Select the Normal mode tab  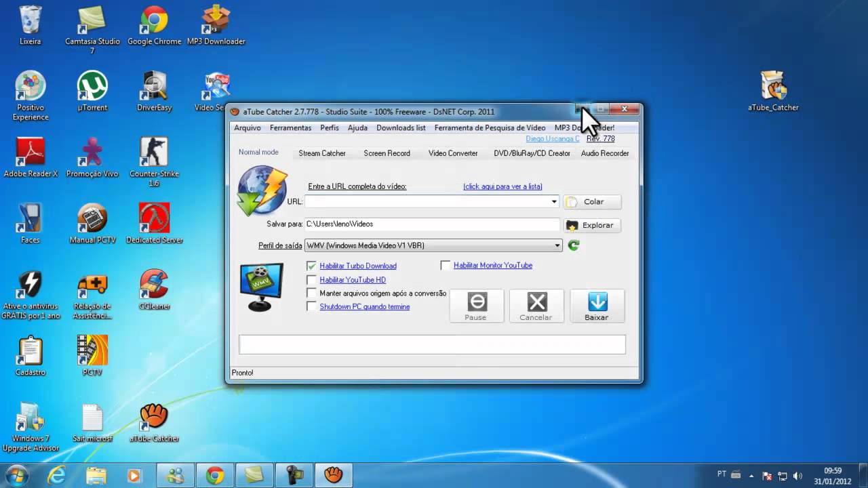tap(258, 152)
